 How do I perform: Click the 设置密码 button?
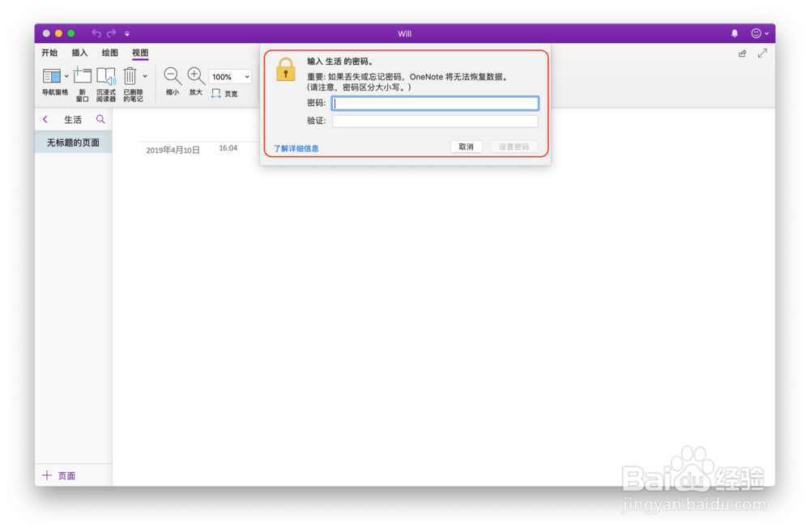point(514,147)
